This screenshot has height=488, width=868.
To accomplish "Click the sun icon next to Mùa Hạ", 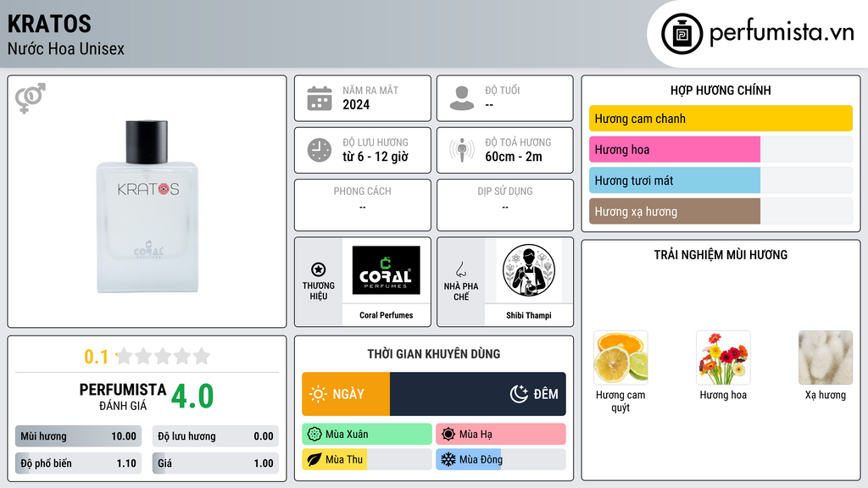I will pos(448,435).
